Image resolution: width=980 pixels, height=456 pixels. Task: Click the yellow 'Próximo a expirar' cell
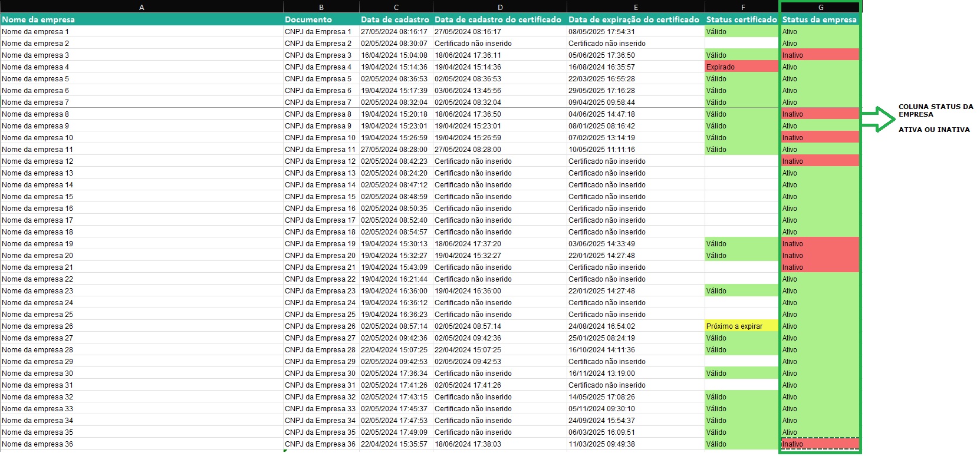coord(741,326)
